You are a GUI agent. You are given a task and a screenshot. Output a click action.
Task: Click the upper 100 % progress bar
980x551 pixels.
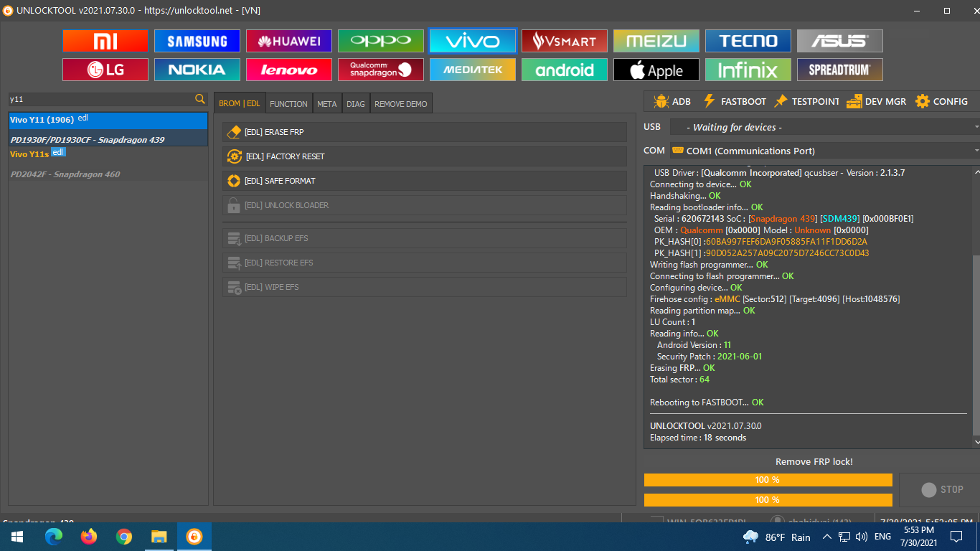tap(768, 480)
